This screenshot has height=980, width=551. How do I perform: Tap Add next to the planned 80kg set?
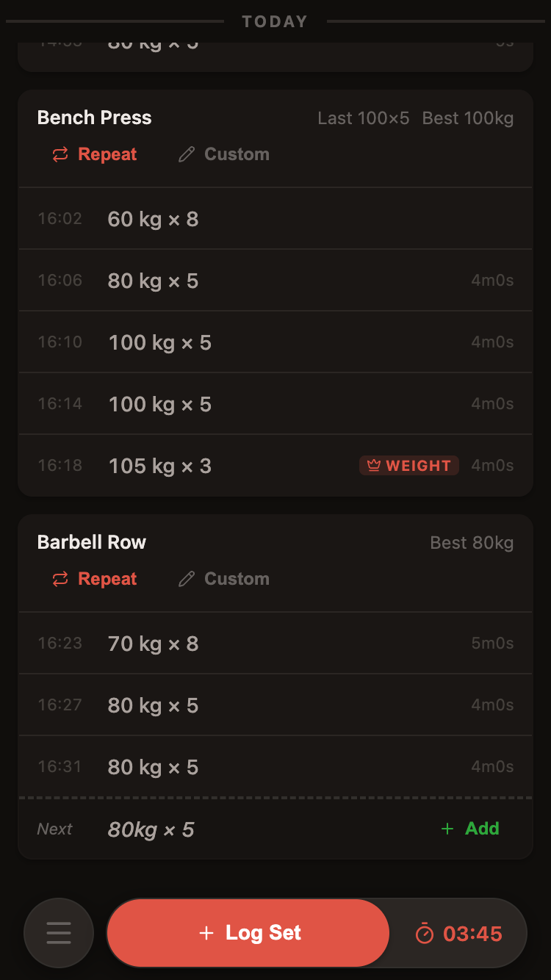[x=482, y=829]
